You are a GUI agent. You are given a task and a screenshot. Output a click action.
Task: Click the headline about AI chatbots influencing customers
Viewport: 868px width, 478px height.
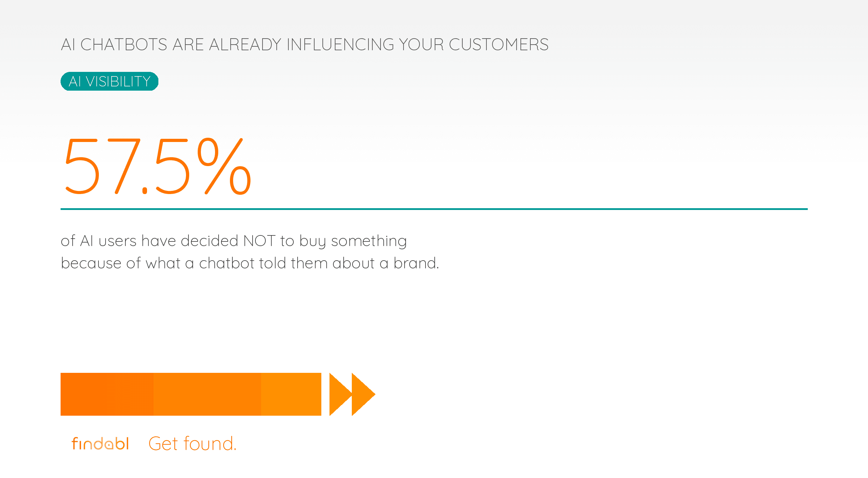coord(305,45)
